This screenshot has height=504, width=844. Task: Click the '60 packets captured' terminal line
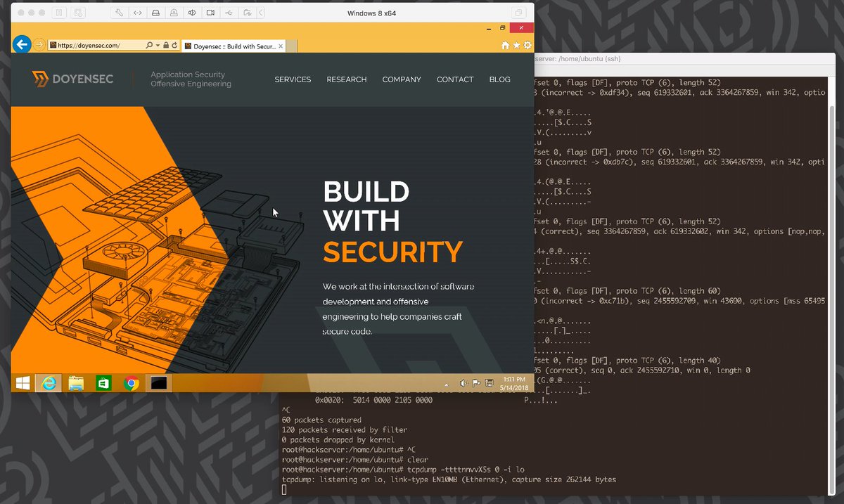point(321,420)
